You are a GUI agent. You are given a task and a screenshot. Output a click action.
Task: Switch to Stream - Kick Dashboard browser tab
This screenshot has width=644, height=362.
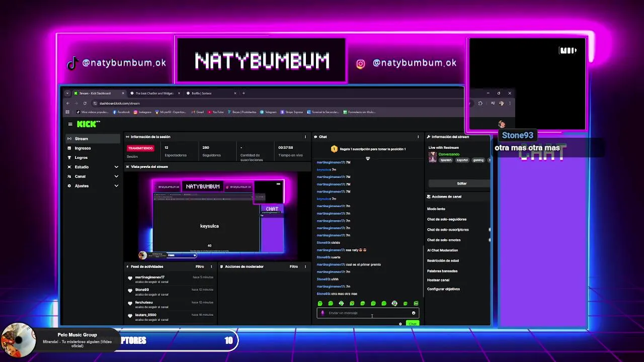[x=99, y=93]
